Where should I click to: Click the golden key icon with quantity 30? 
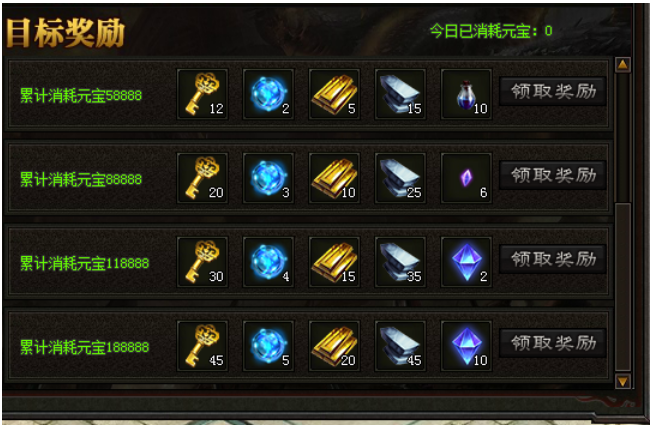203,262
